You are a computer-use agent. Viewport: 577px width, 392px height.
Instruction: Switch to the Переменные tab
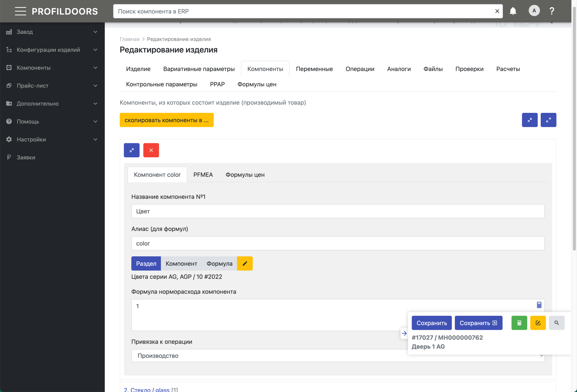point(314,69)
